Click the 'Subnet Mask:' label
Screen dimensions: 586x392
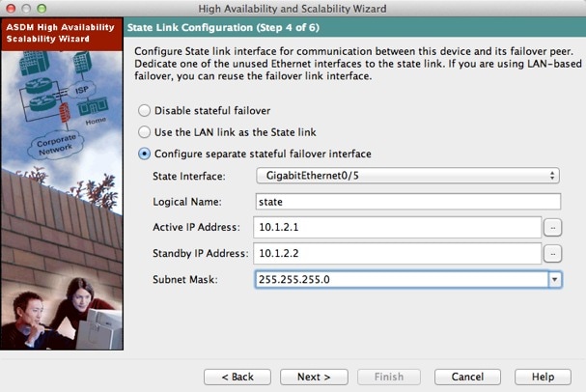coord(185,280)
